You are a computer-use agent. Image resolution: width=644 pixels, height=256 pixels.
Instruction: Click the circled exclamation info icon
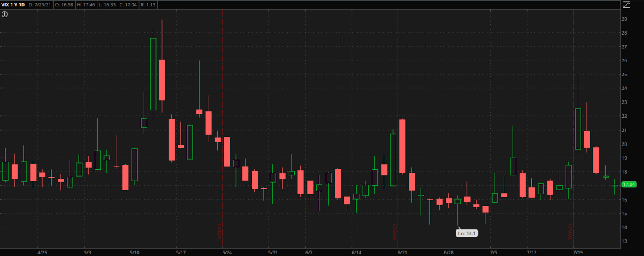point(5,14)
